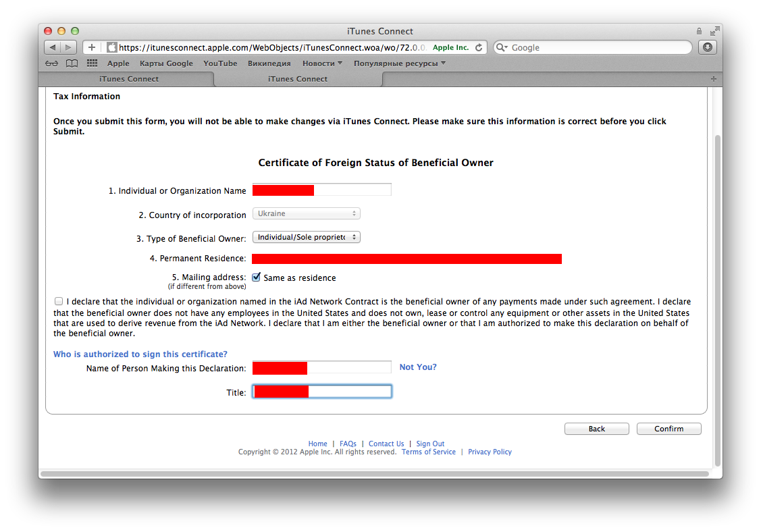Open the Privacy Policy link

click(x=490, y=452)
